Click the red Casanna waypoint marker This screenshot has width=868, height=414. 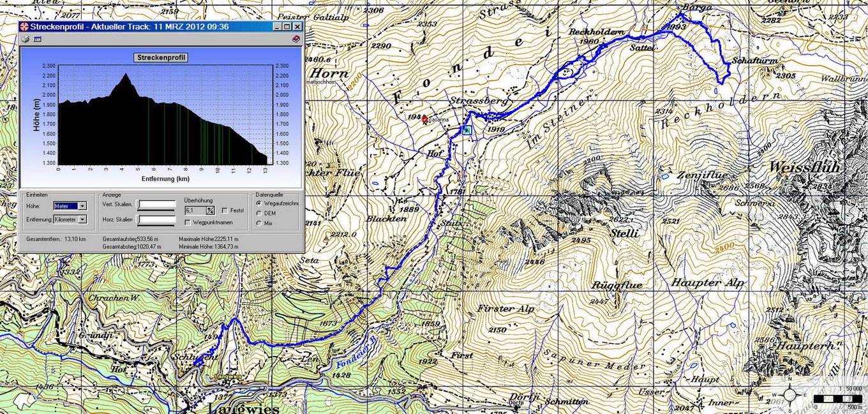coord(424,119)
